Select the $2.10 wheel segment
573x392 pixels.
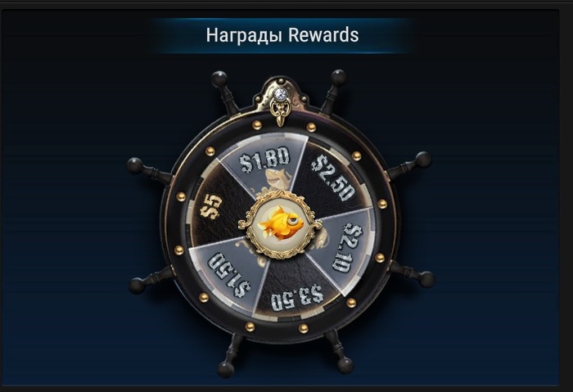pos(343,248)
